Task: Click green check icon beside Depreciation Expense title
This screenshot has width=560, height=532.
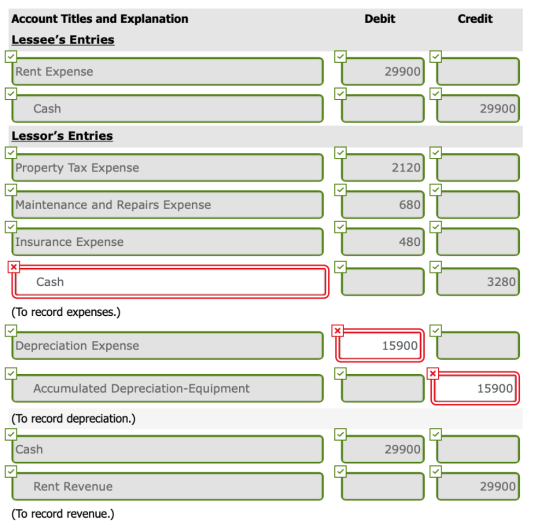Action: (11, 331)
